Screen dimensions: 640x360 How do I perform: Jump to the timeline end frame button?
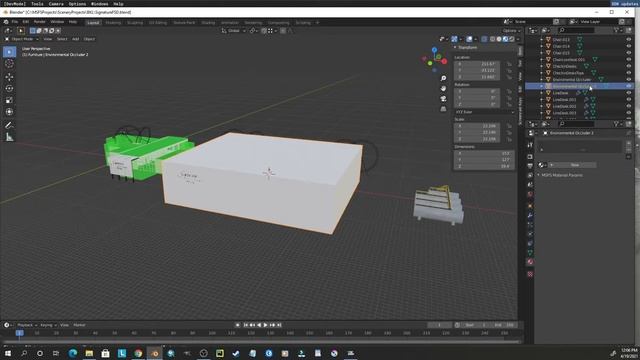coord(279,325)
